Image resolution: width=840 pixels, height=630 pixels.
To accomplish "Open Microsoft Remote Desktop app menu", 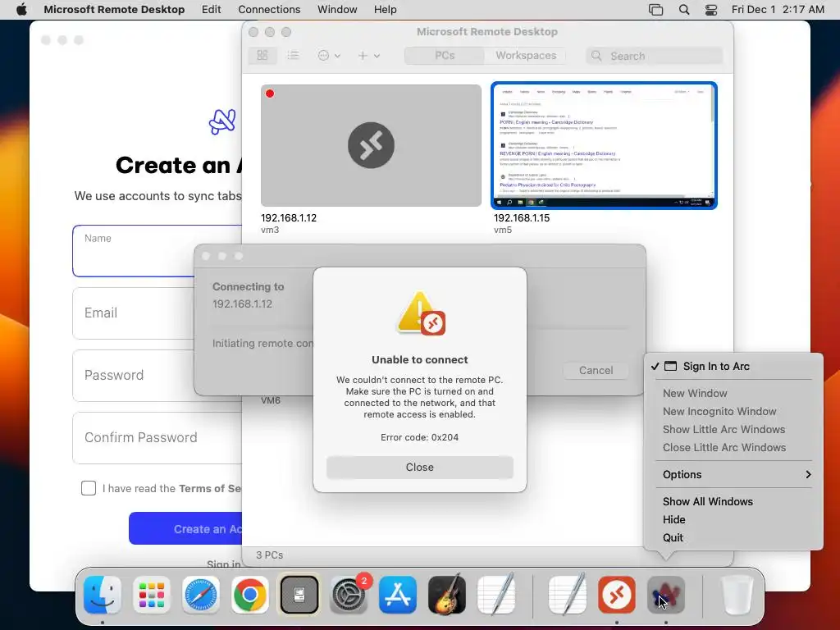I will (114, 10).
